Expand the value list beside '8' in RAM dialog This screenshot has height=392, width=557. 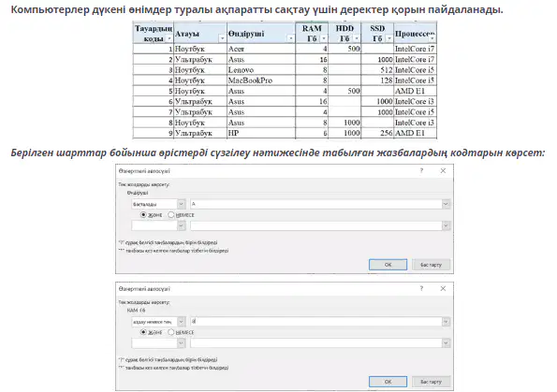tap(446, 322)
